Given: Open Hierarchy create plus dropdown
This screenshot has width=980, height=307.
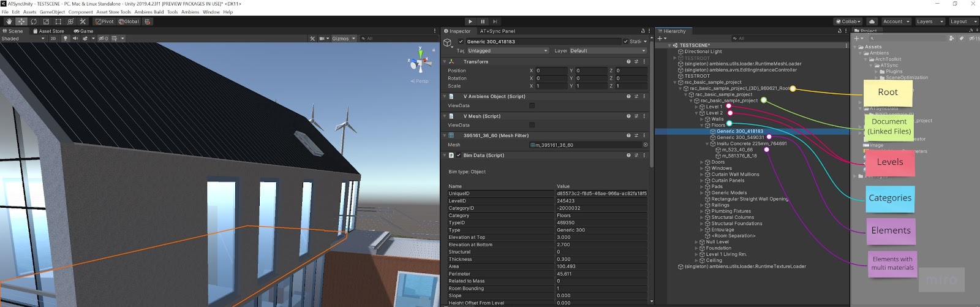Looking at the screenshot, I should (661, 39).
